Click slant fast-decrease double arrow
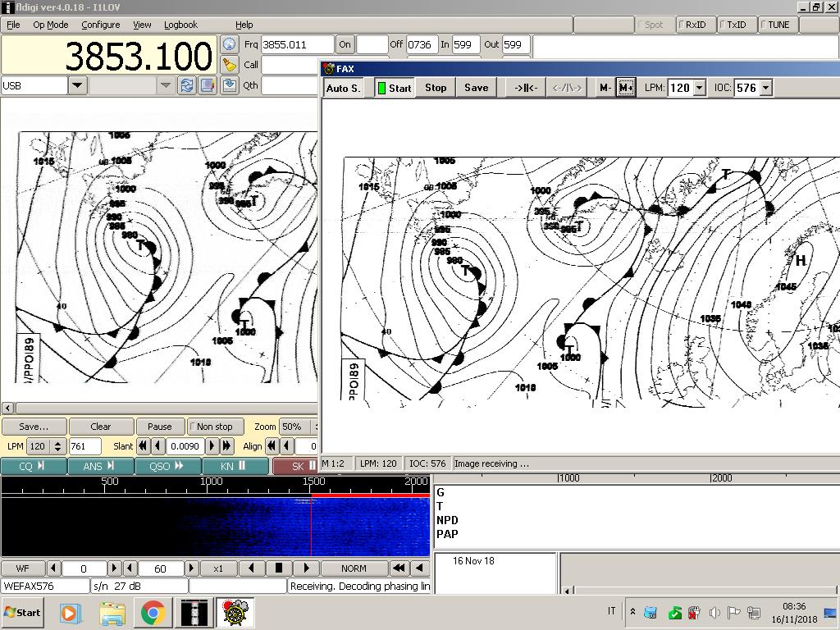This screenshot has height=630, width=840. pos(143,445)
